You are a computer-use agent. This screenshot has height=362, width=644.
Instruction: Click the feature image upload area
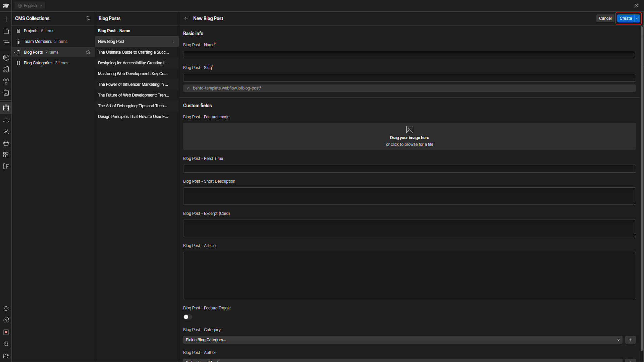click(409, 136)
